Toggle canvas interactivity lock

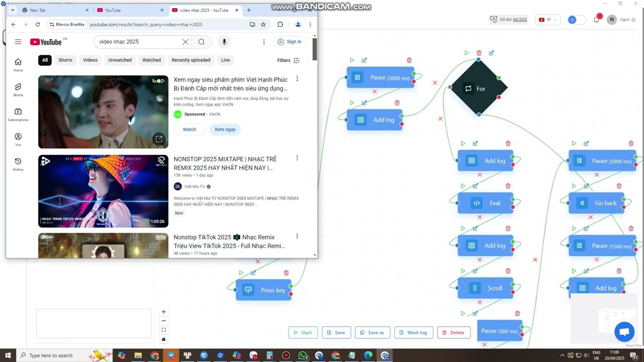pyautogui.click(x=164, y=339)
